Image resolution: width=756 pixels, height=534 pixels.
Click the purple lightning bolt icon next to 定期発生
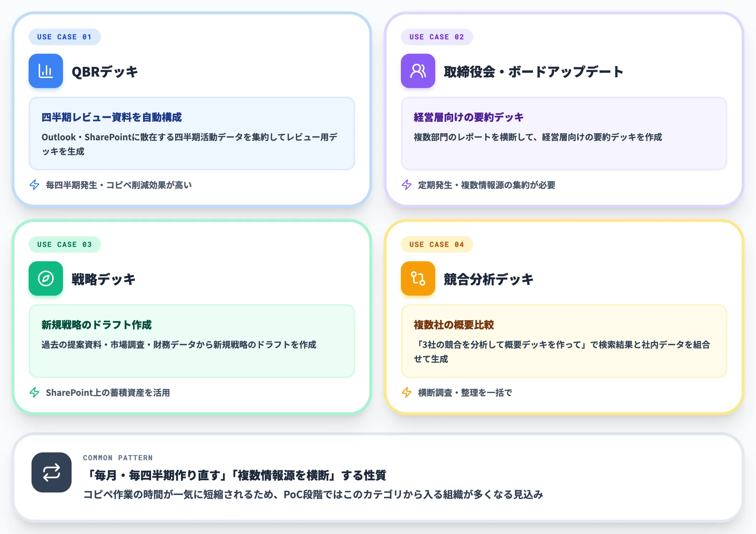coord(407,185)
